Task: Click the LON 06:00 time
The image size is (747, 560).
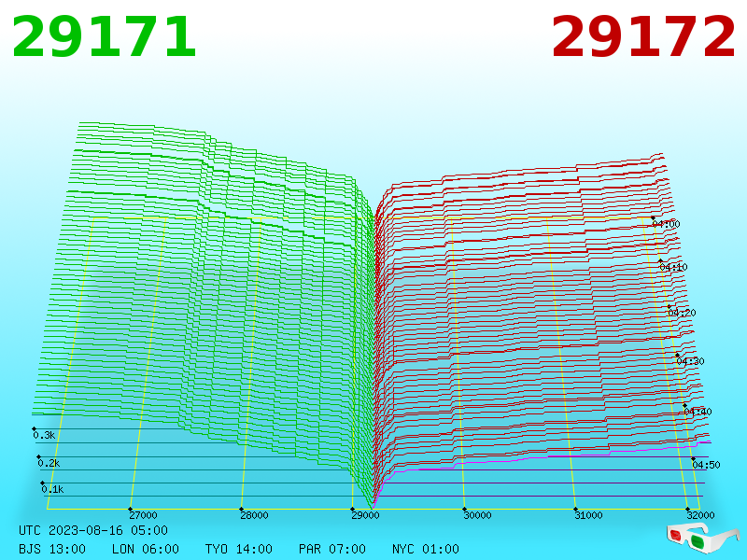Action: pyautogui.click(x=146, y=549)
